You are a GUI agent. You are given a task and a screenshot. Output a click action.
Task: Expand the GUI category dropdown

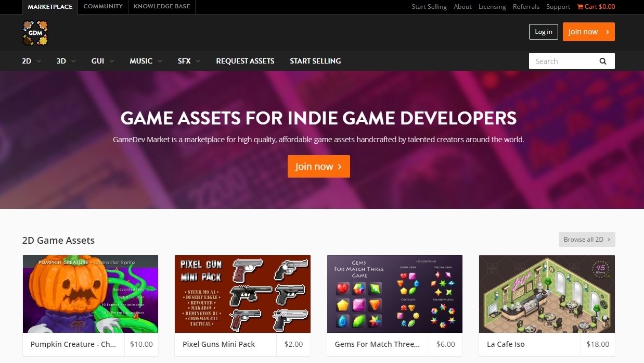point(102,61)
